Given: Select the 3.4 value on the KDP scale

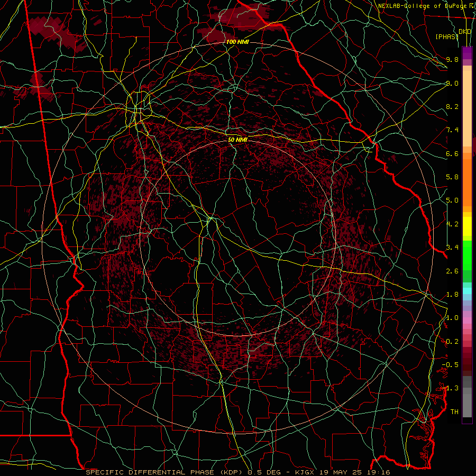Looking at the screenshot, I should 452,248.
